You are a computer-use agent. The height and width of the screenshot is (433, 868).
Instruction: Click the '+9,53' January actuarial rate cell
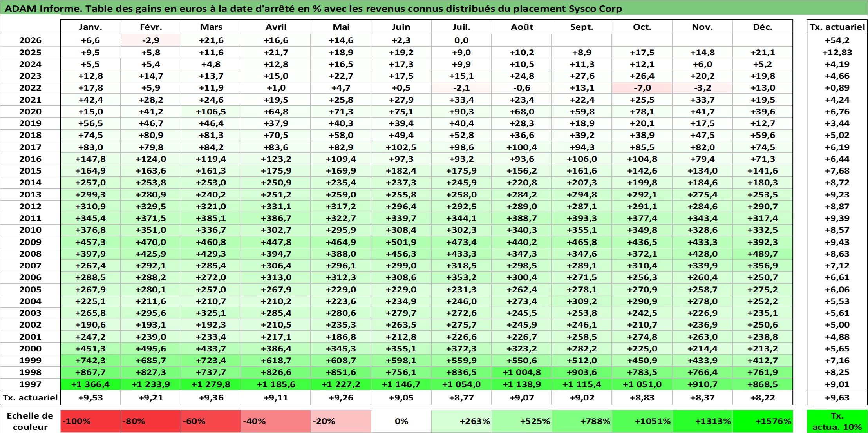pyautogui.click(x=90, y=398)
